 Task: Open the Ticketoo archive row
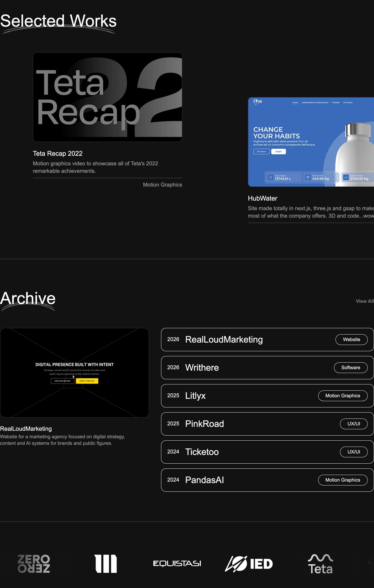coord(267,452)
